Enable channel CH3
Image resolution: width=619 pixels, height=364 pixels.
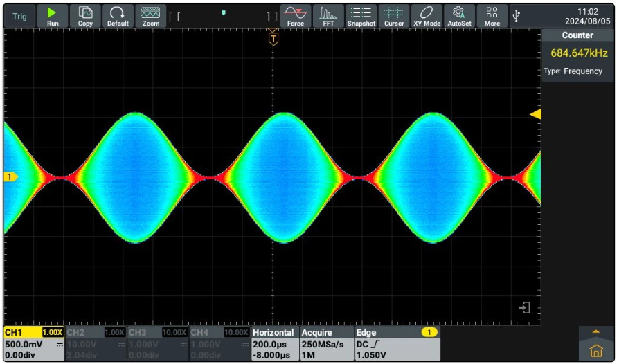pos(157,344)
